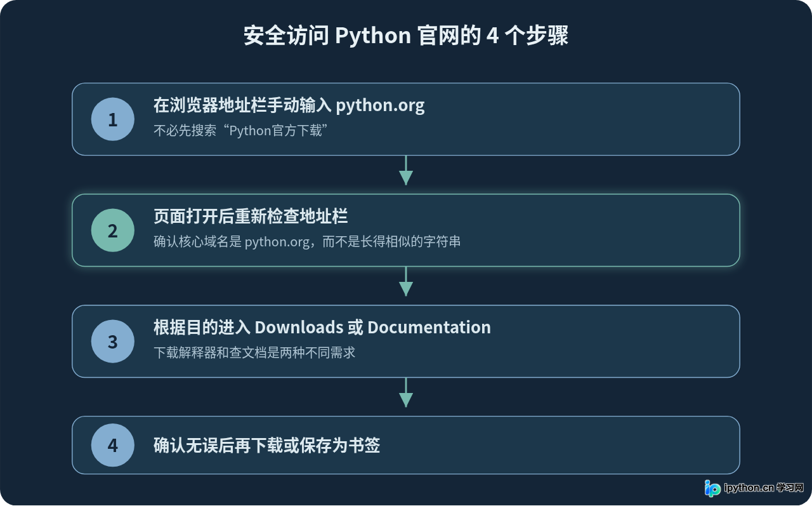The height and width of the screenshot is (506, 812).
Task: Select heading "页面打开后重新检查地址栏"
Action: click(251, 216)
